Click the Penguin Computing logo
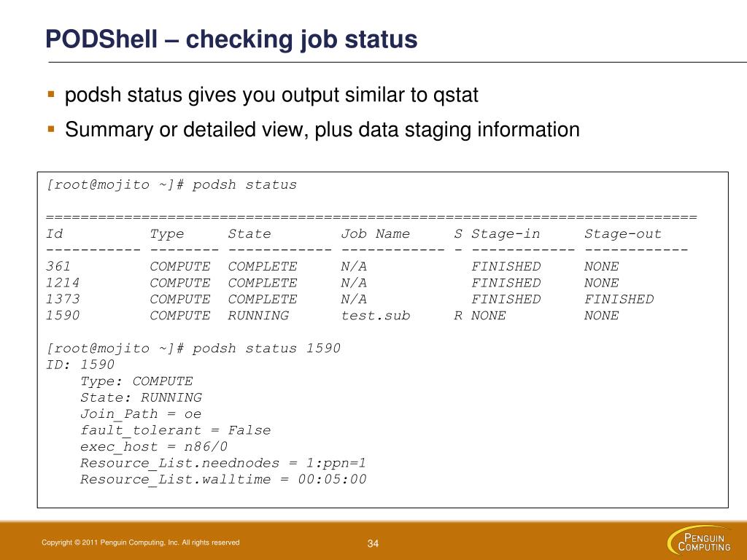Screen dimensions: 747x560 click(x=700, y=540)
